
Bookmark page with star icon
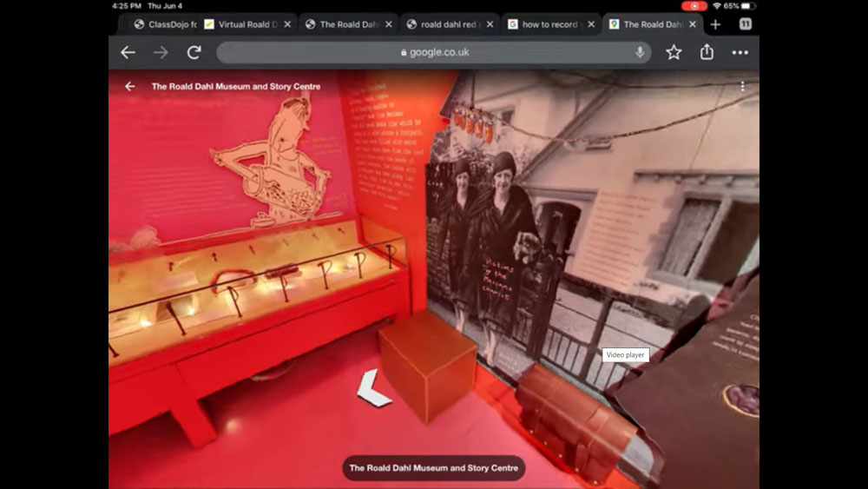(x=674, y=53)
